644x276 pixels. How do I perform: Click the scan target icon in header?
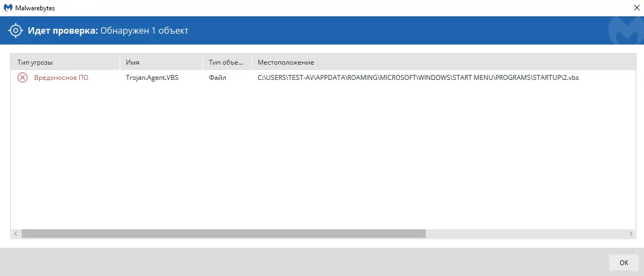point(16,30)
